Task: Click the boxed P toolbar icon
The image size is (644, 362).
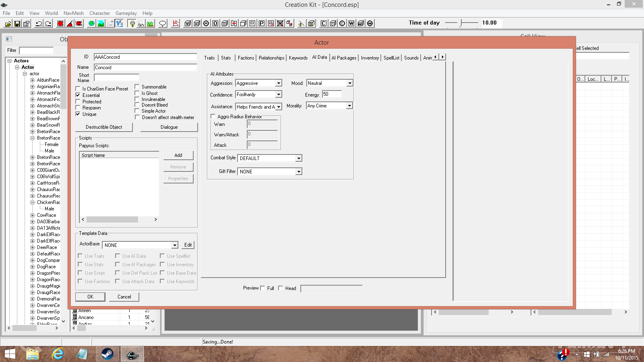Action: pos(262,23)
